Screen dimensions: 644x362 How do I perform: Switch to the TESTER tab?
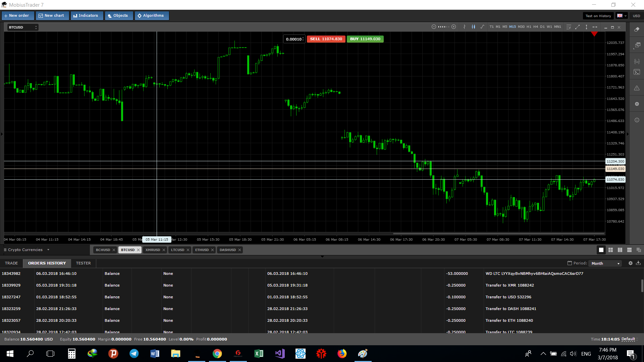click(83, 263)
